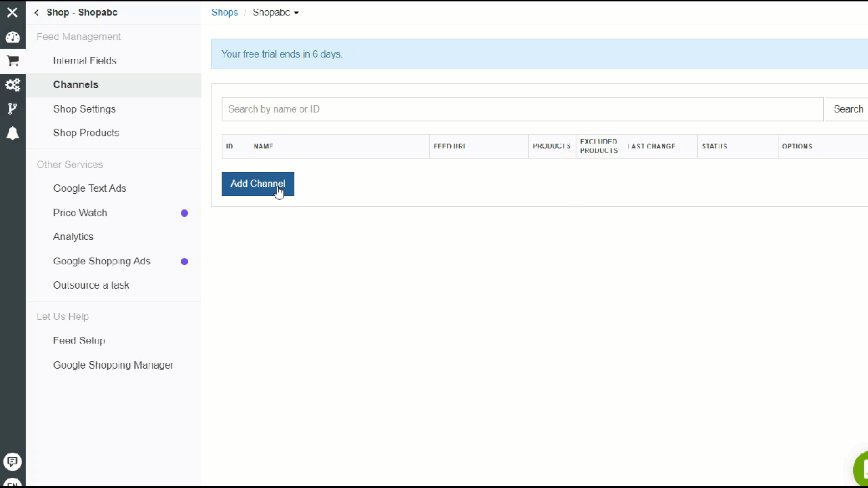The height and width of the screenshot is (488, 868).
Task: Click the PRODUCTS column header
Action: [x=551, y=146]
